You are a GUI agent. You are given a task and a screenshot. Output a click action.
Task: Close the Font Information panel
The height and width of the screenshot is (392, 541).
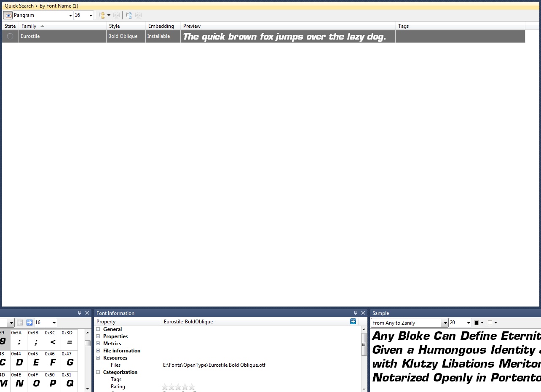click(363, 313)
